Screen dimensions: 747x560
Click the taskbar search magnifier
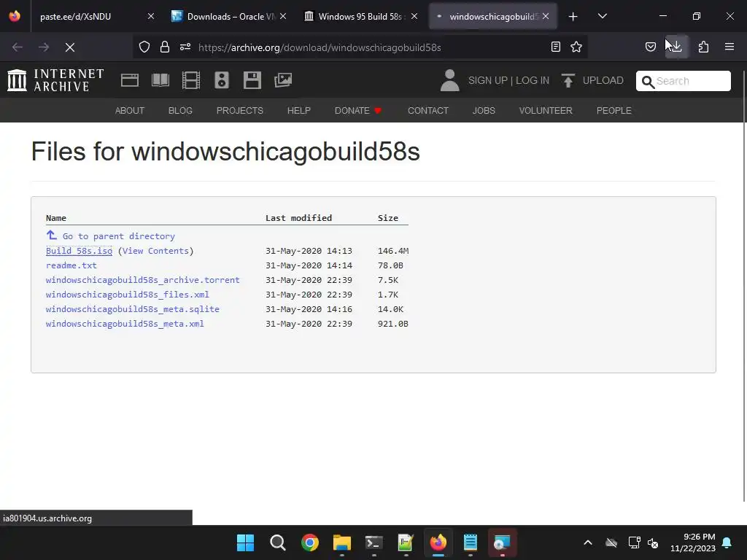tap(277, 542)
